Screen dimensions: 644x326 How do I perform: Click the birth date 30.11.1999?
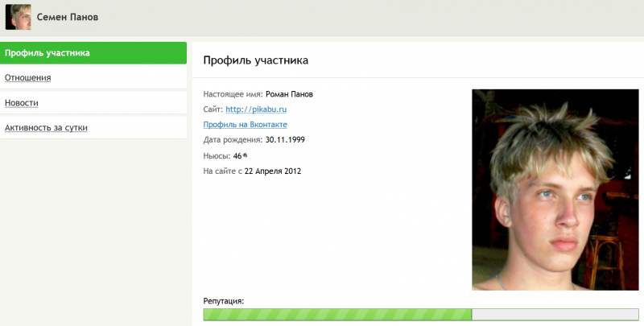[x=285, y=139]
